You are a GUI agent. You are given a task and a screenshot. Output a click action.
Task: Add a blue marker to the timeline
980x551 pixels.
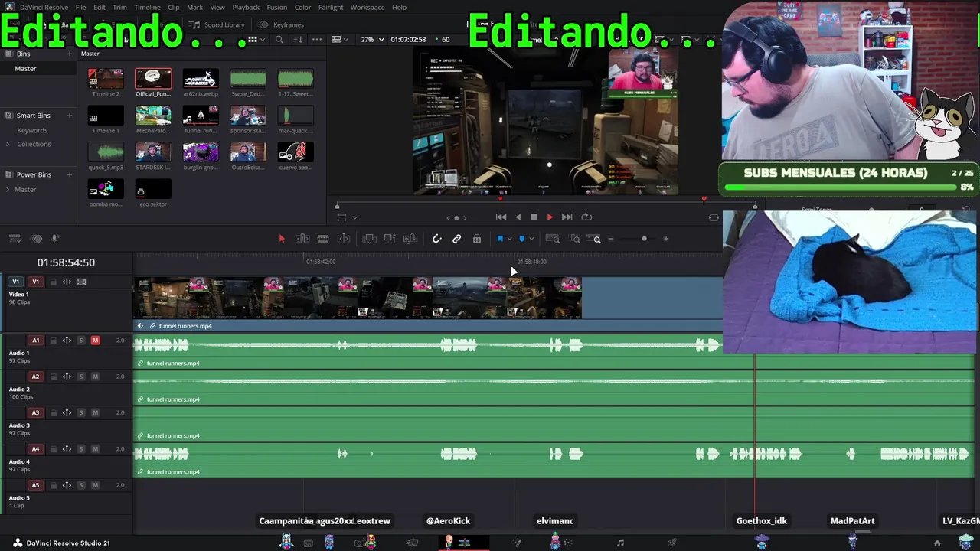(x=522, y=239)
